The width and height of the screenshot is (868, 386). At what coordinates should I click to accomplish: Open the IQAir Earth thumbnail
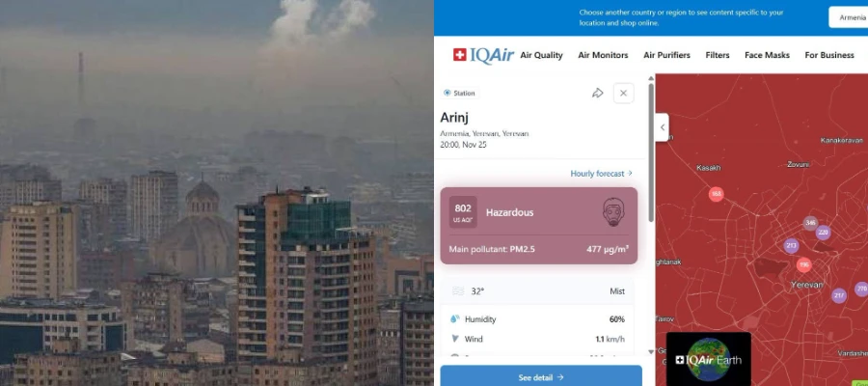(709, 359)
